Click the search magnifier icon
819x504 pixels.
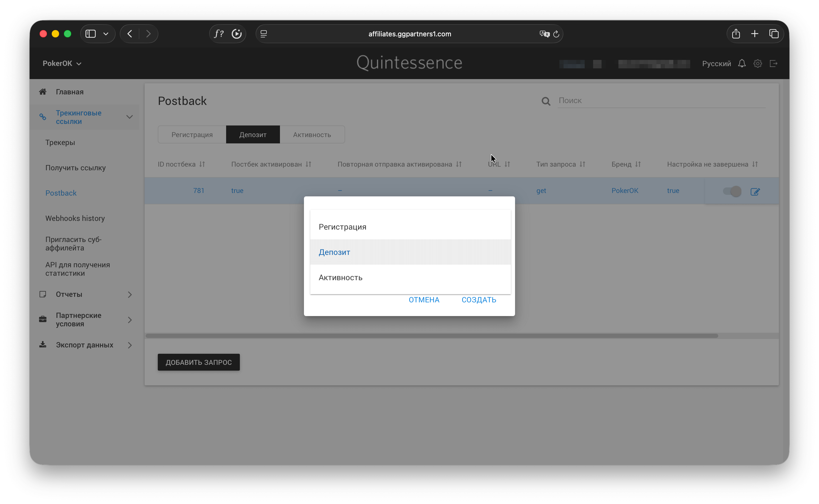546,101
